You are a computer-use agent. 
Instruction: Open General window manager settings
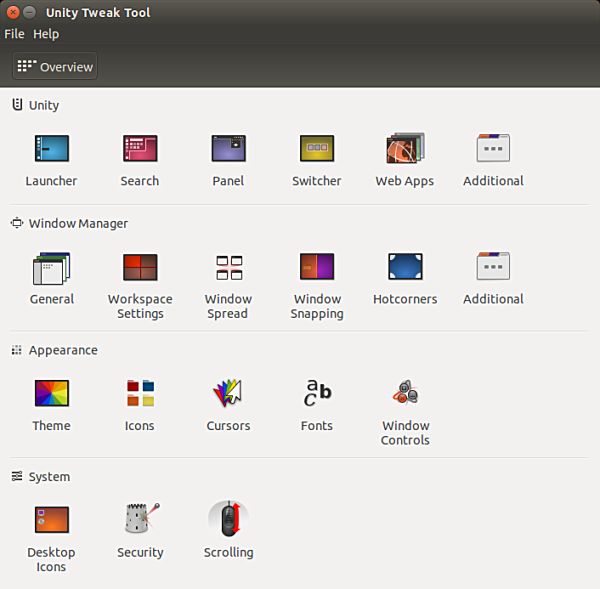click(52, 268)
